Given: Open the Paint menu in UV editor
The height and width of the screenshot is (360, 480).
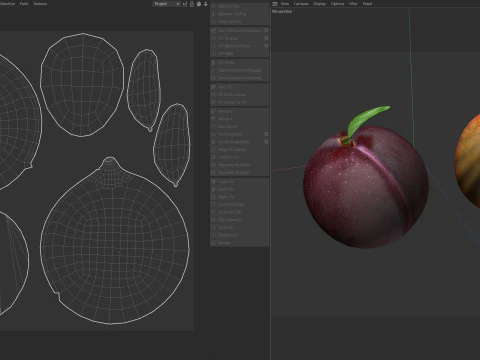Looking at the screenshot, I should 24,4.
